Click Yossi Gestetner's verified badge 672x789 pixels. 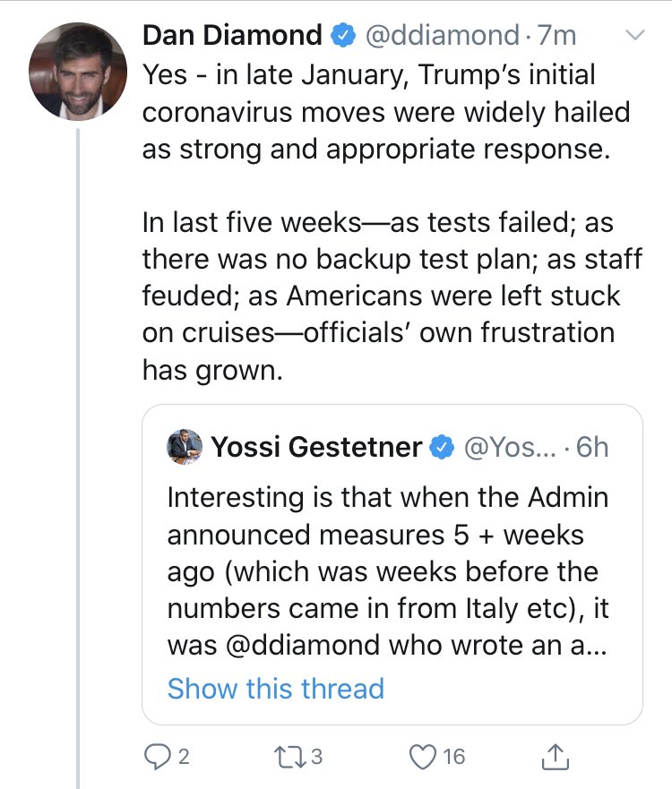[x=442, y=447]
